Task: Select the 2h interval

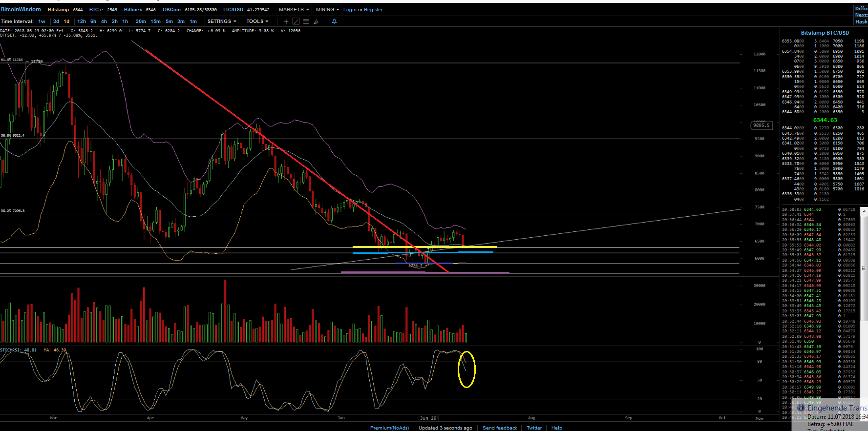Action: tap(115, 21)
